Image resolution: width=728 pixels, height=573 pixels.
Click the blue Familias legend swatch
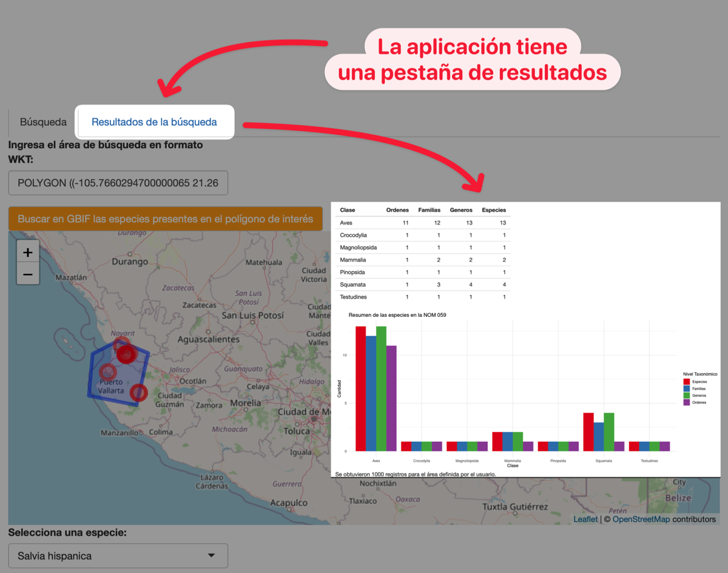tap(687, 388)
